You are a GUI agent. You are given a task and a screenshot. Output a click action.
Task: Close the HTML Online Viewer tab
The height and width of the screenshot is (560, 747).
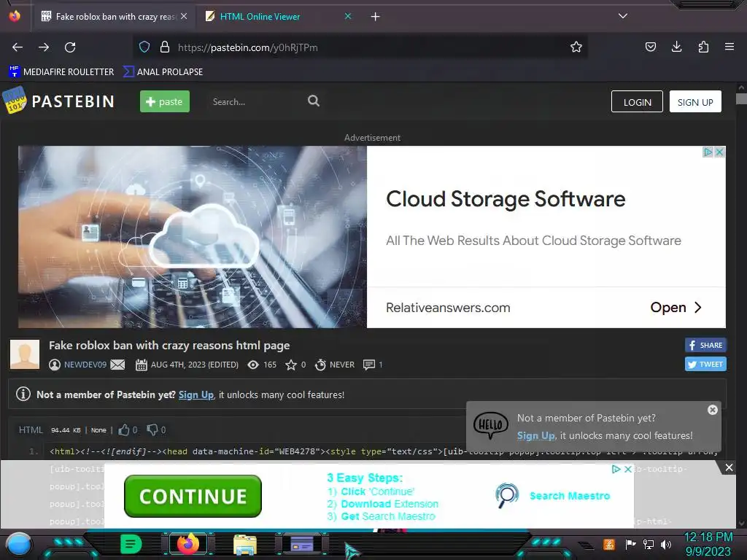[348, 16]
